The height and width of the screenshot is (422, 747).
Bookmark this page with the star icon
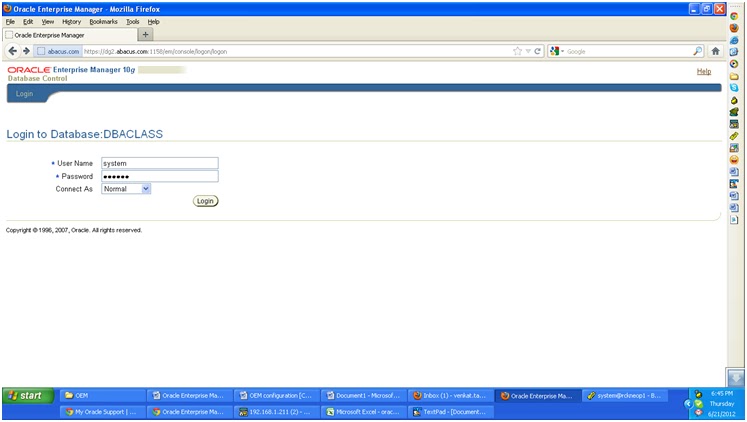pos(517,51)
